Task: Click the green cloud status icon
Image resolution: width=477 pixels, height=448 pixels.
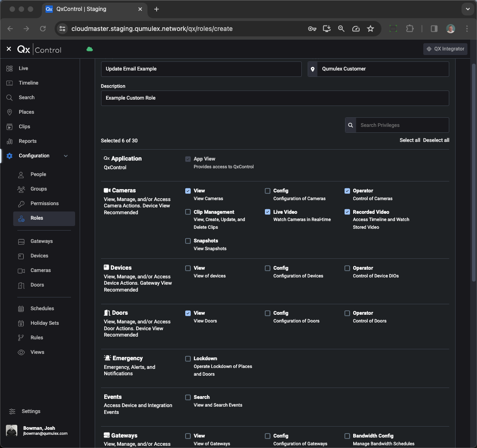Action: [x=89, y=49]
